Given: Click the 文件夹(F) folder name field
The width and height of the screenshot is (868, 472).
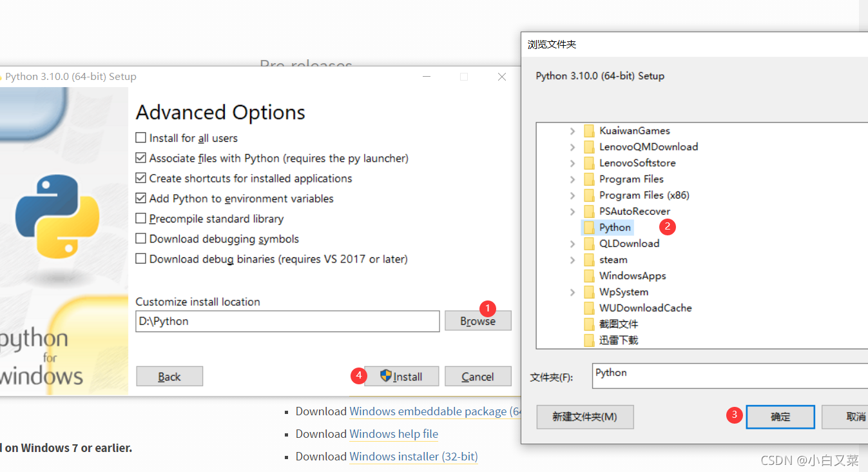Looking at the screenshot, I should 729,375.
